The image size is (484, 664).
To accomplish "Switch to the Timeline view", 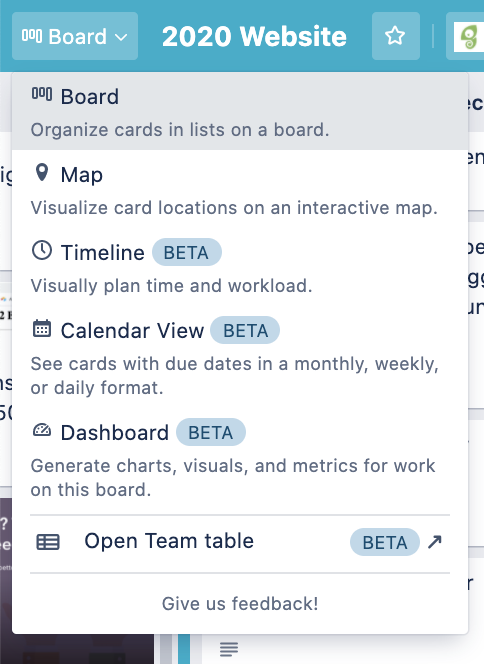I will click(240, 267).
